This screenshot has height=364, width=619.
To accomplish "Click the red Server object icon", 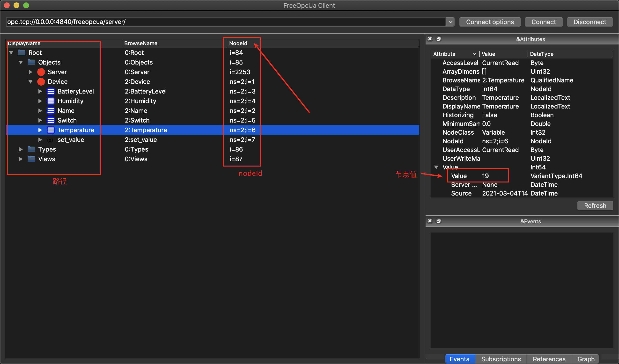I will click(x=41, y=72).
